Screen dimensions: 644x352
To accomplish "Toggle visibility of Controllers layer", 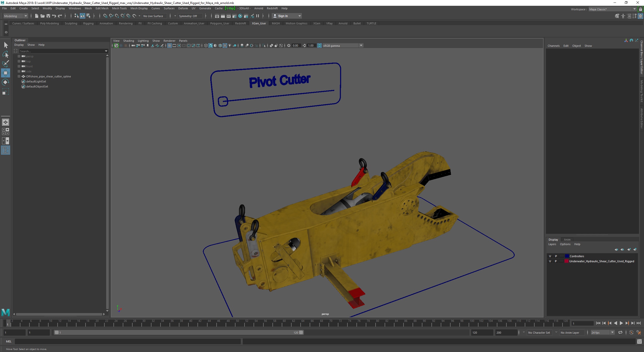I will [x=550, y=256].
